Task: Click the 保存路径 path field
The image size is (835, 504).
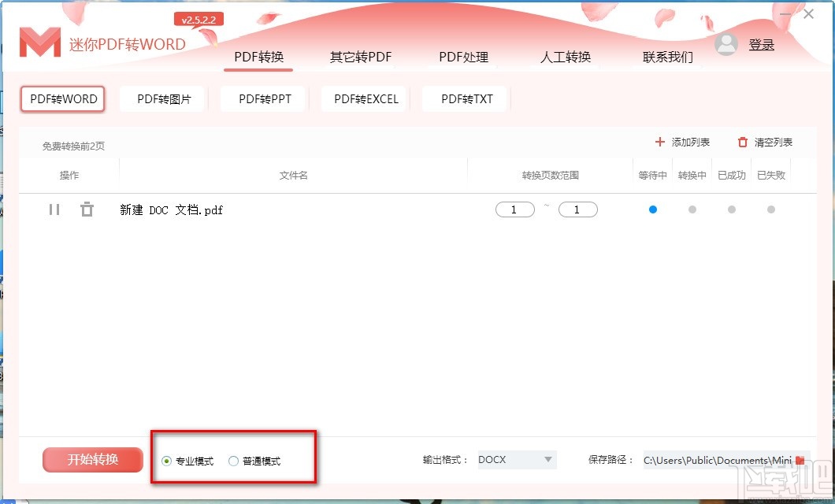Action: [718, 460]
